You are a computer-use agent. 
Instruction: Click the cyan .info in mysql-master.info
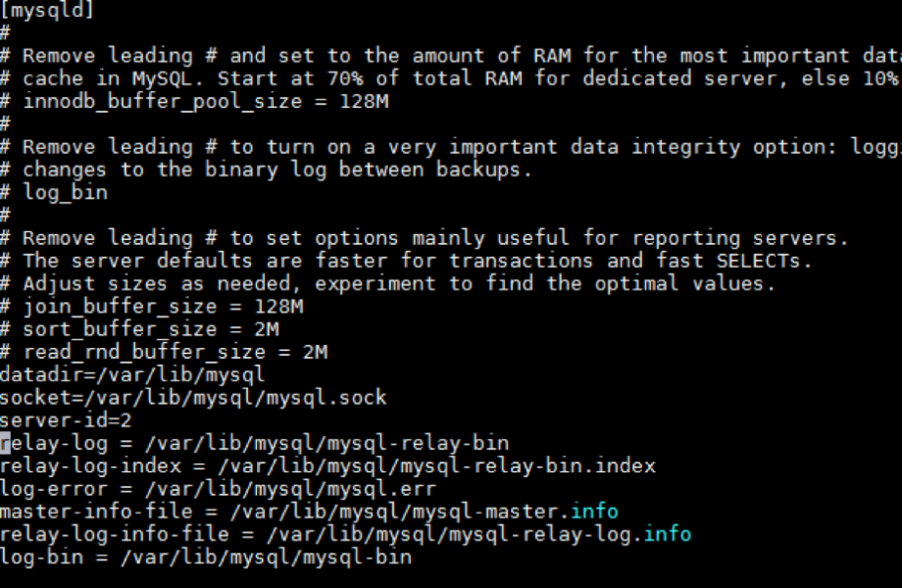tap(594, 512)
